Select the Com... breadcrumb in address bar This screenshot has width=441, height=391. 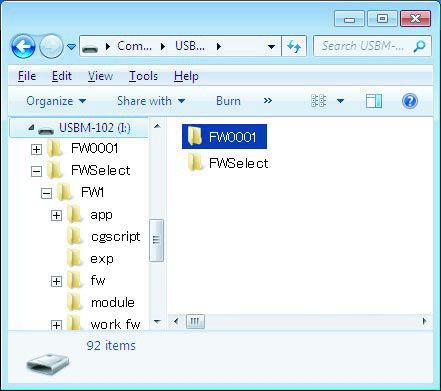click(134, 46)
